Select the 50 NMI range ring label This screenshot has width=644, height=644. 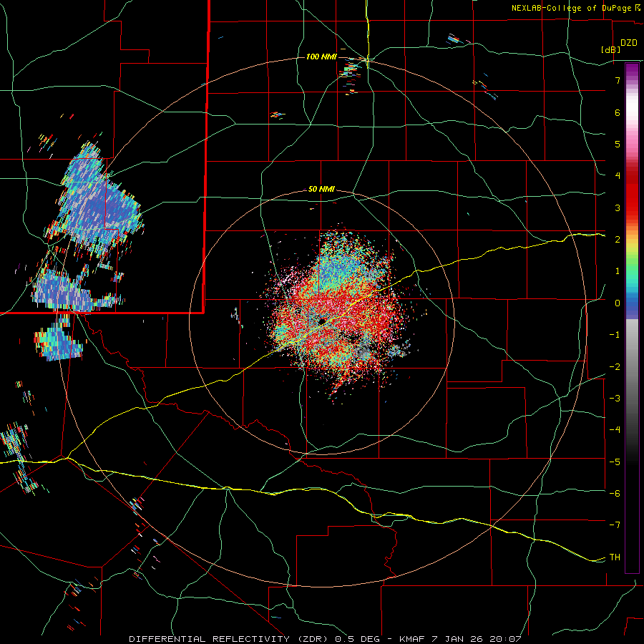tap(321, 190)
